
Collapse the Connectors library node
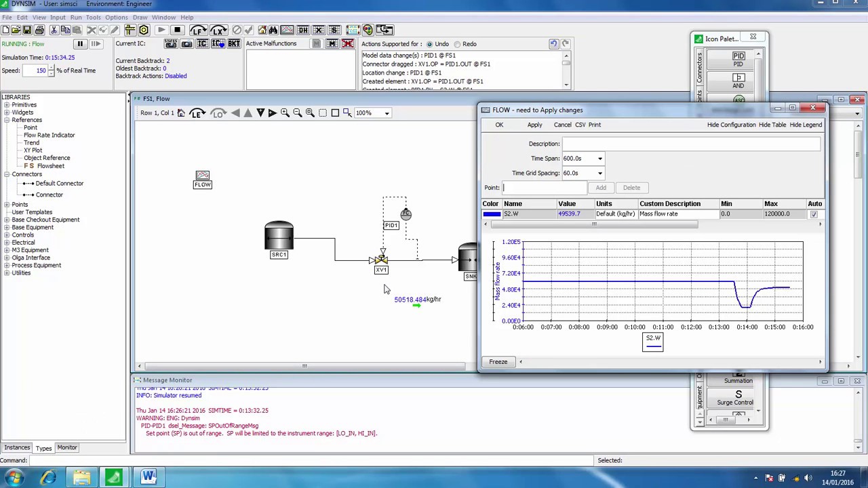(x=6, y=174)
